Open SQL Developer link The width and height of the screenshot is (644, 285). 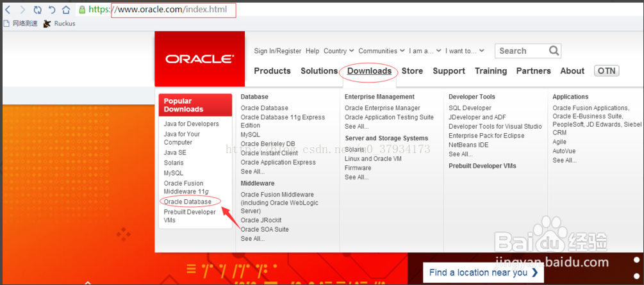(x=470, y=108)
